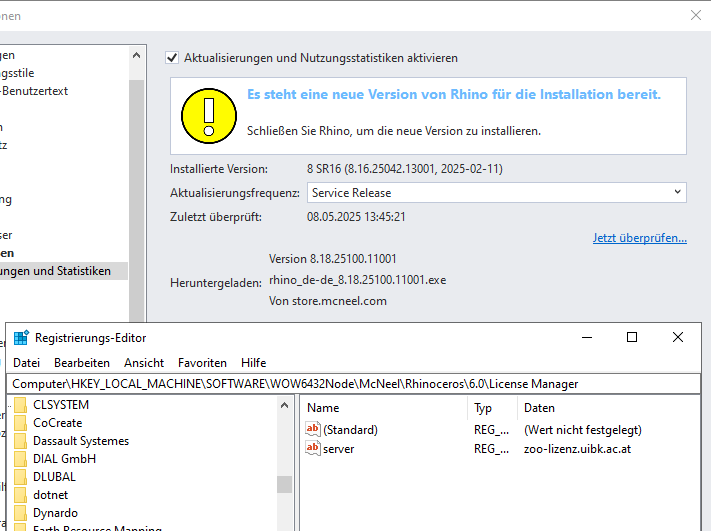The height and width of the screenshot is (531, 711).
Task: Click the rhino_de-de_8.18.25100.11001.exe file name
Action: click(x=357, y=280)
